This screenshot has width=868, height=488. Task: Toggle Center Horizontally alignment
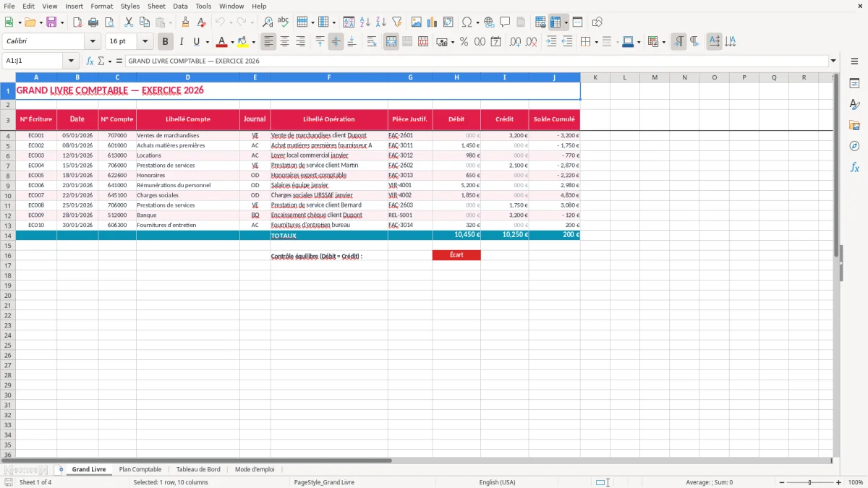coord(285,42)
